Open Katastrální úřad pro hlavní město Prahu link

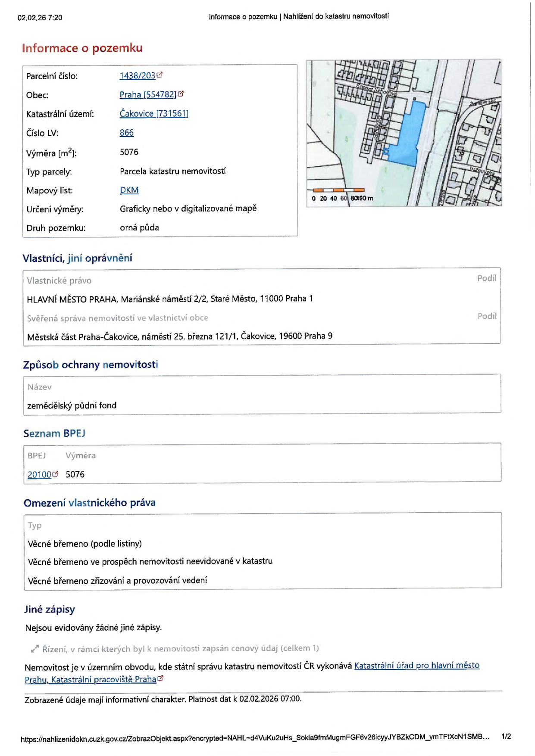click(252, 672)
